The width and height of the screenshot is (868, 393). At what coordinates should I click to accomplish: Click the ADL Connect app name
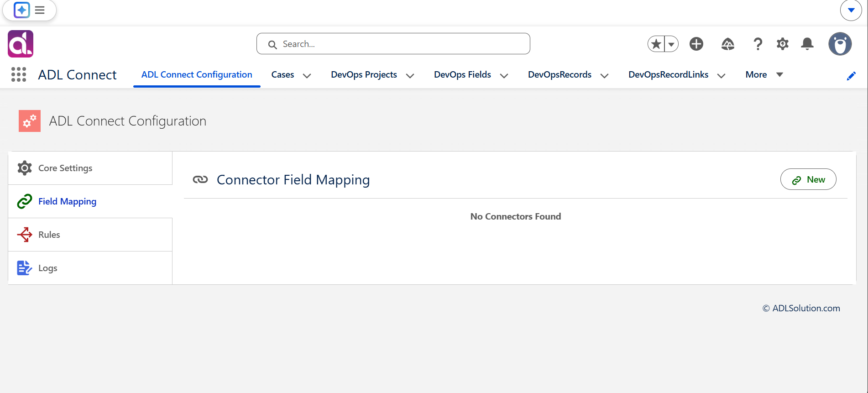click(78, 74)
